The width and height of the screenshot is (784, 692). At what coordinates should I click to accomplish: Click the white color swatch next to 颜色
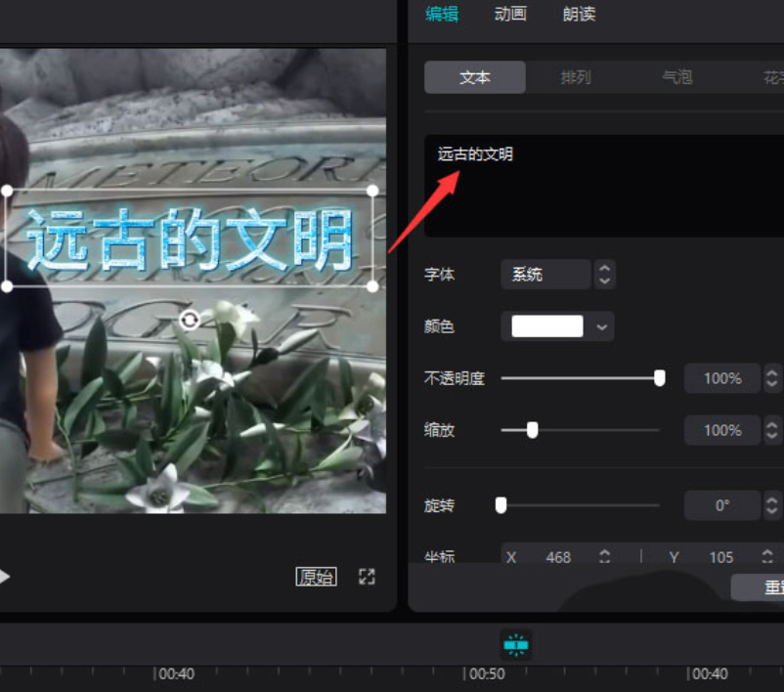(x=548, y=326)
